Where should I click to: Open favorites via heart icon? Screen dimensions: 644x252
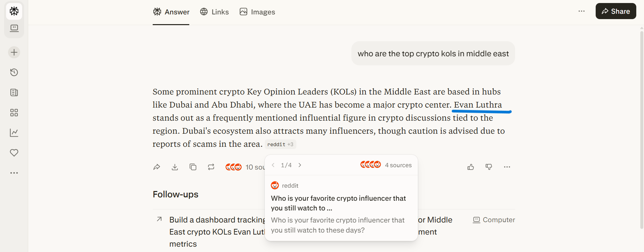[14, 153]
